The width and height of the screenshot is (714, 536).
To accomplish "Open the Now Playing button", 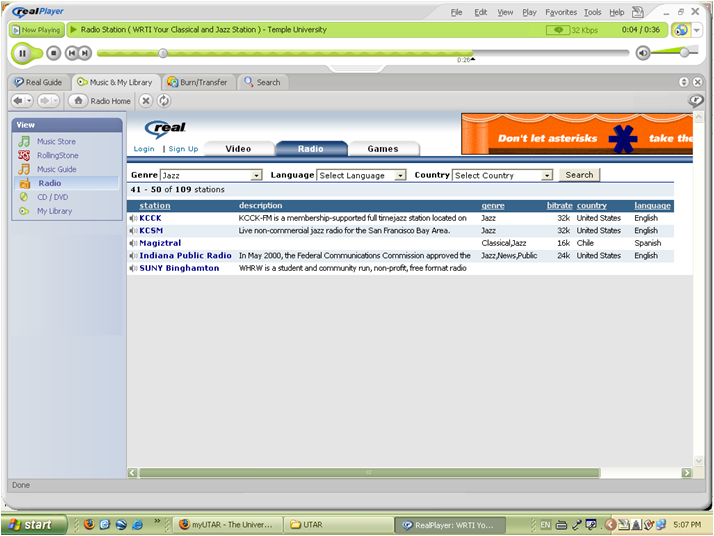I will (x=36, y=30).
